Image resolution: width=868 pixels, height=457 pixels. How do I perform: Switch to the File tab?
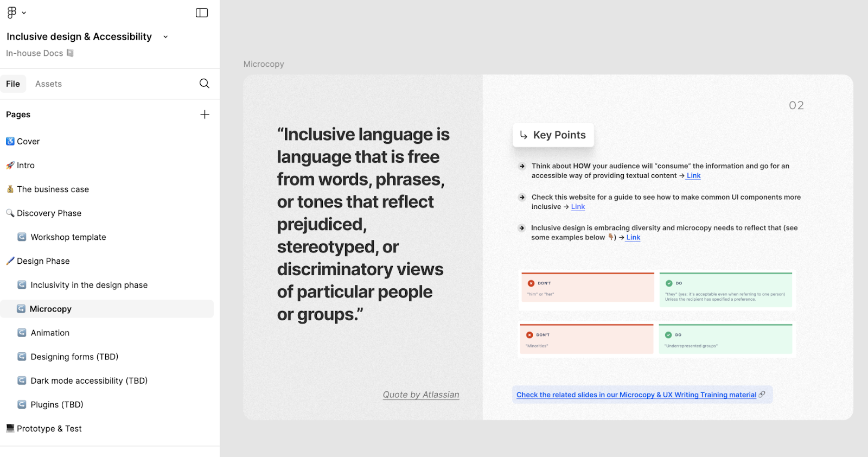pos(13,84)
